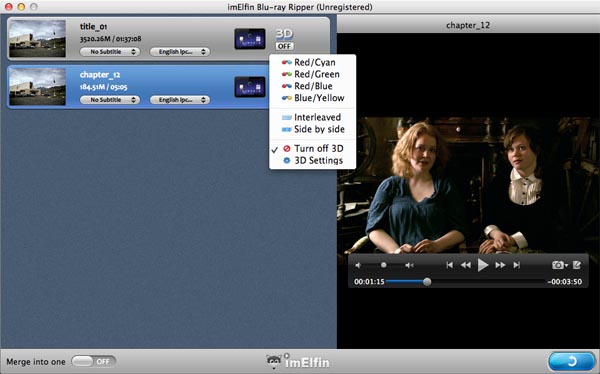Click the title_01 video thumbnail
This screenshot has height=374, width=600.
pos(37,39)
